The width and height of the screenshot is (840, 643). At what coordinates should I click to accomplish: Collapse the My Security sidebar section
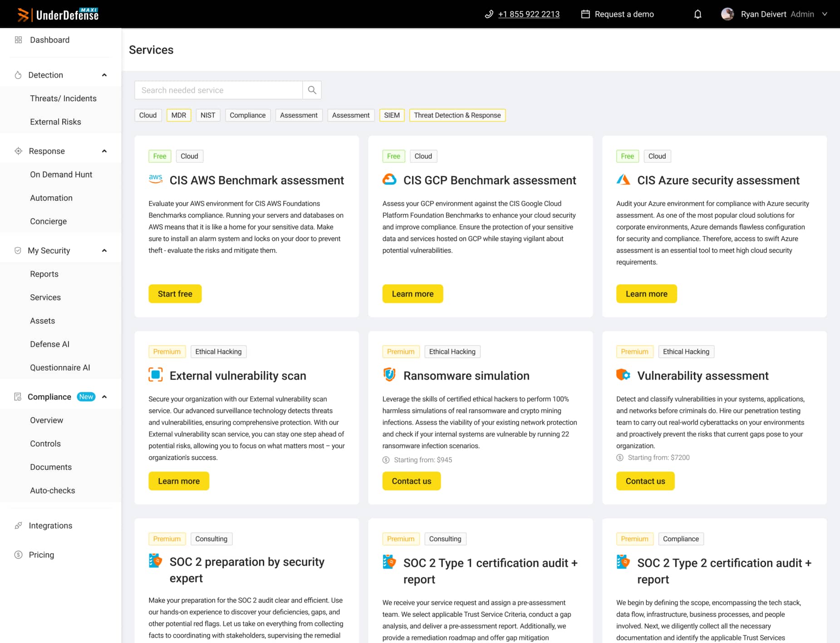click(104, 250)
